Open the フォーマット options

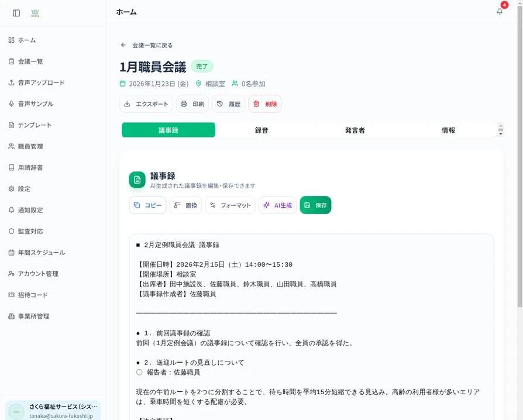pyautogui.click(x=230, y=205)
